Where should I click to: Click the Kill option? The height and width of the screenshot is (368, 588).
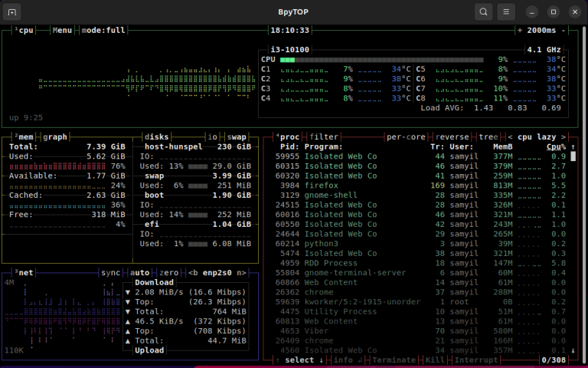435,360
